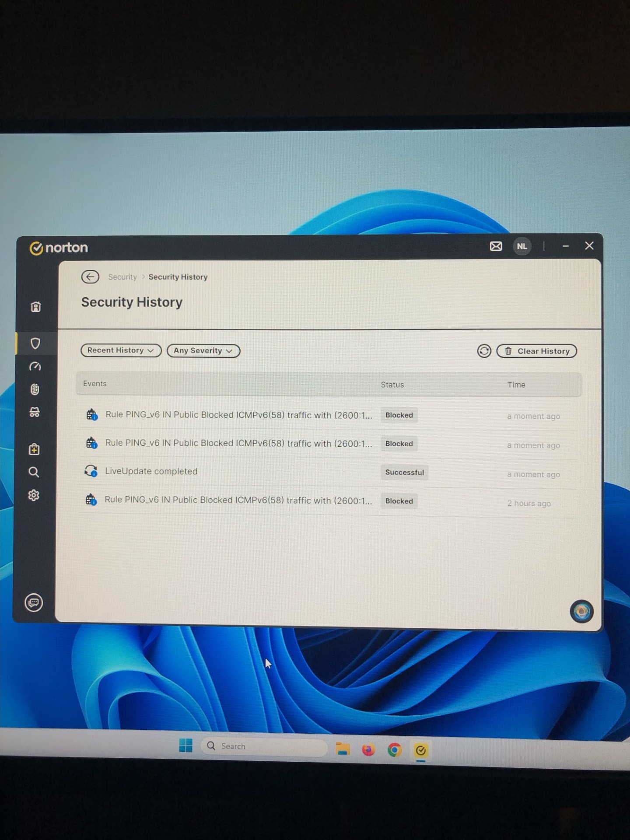This screenshot has width=630, height=840.
Task: Click the magnifier search icon in sidebar
Action: coord(34,472)
